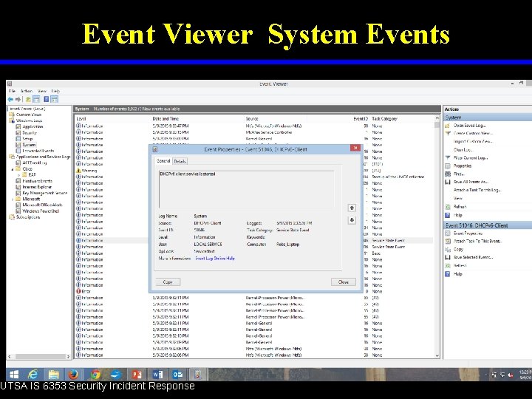532x399 pixels.
Task: Click the Save All Events As disk icon
Action: pyautogui.click(x=448, y=182)
